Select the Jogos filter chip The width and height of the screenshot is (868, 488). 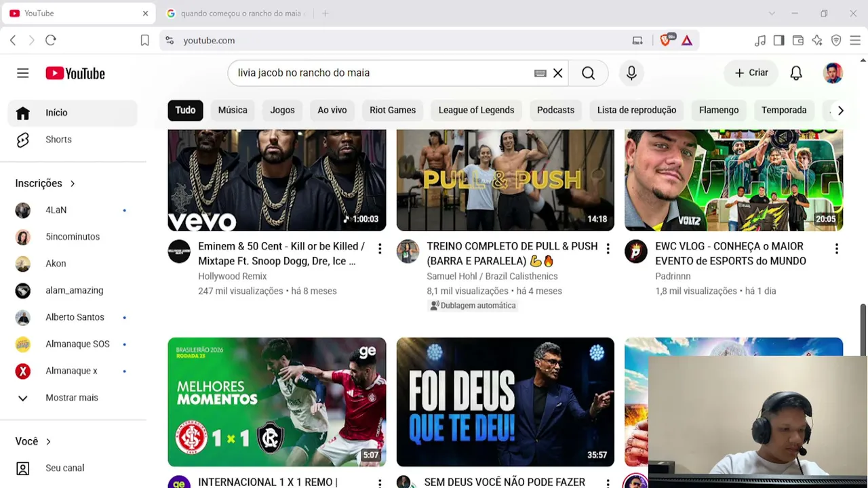(283, 110)
